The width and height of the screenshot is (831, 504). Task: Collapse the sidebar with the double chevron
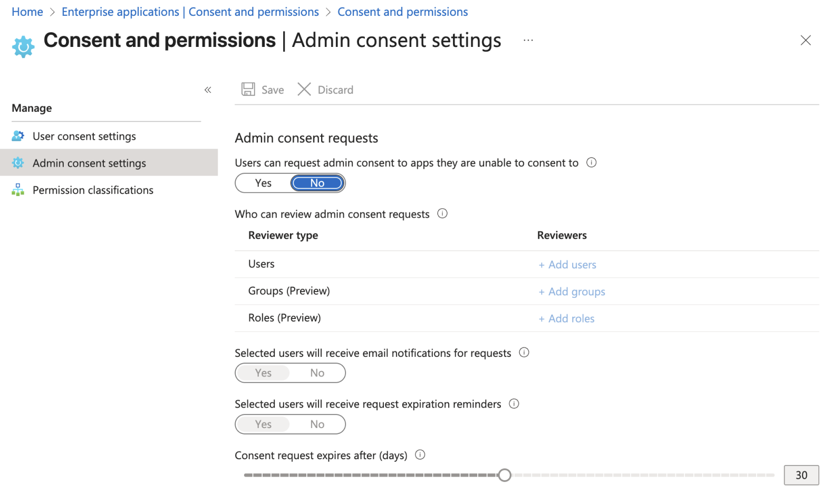tap(208, 90)
